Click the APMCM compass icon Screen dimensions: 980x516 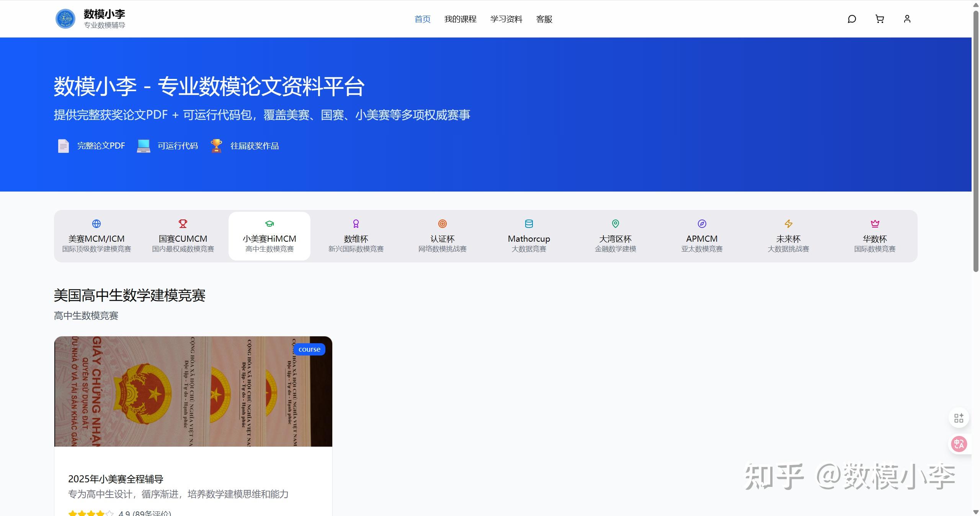[x=702, y=224]
